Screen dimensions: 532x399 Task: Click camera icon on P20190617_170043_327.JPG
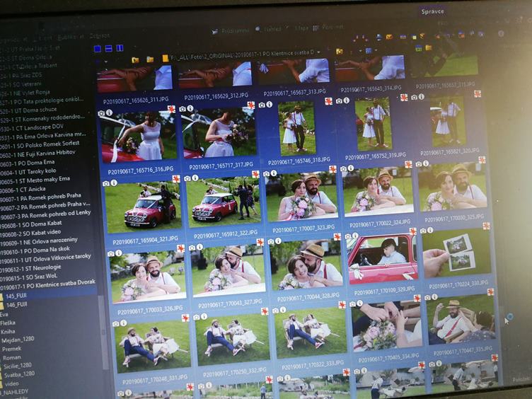point(192,248)
